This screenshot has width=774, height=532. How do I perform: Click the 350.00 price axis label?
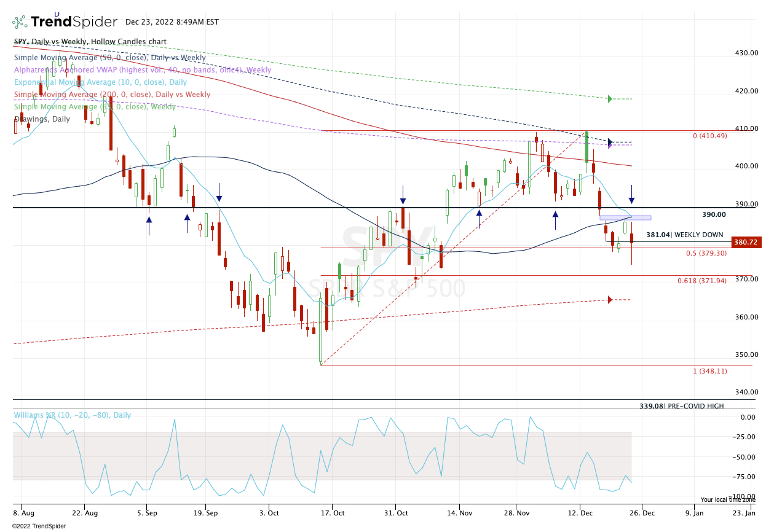[747, 355]
